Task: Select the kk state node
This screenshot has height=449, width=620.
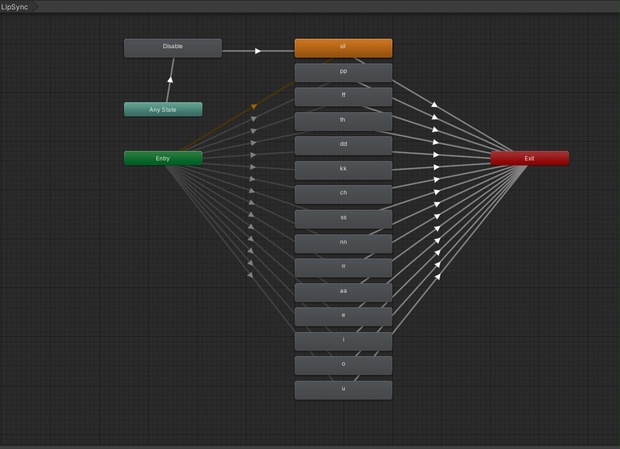Action: [x=343, y=170]
